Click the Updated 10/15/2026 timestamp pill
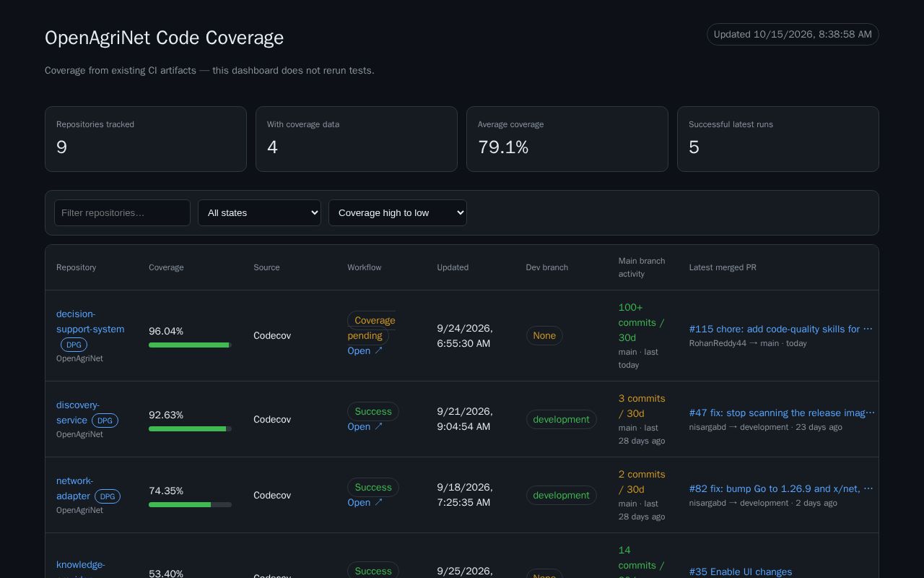The width and height of the screenshot is (924, 578). click(x=793, y=34)
